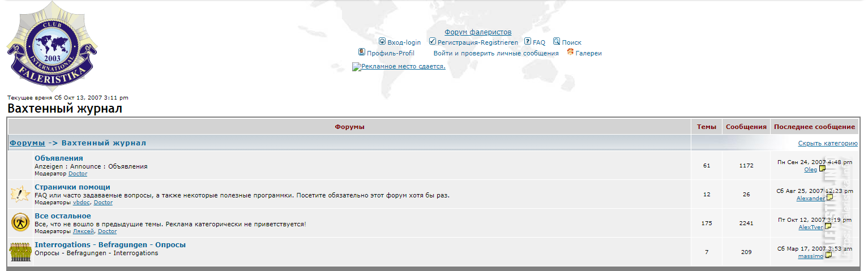This screenshot has height=271, width=868.
Task: Click the profile icon beside Профиль-Profil
Action: click(x=362, y=52)
